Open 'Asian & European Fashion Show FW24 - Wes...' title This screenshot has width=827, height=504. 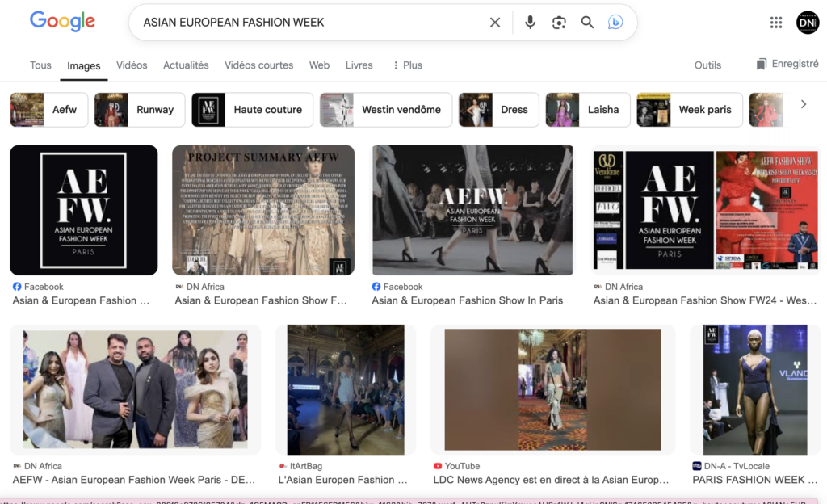(x=706, y=300)
